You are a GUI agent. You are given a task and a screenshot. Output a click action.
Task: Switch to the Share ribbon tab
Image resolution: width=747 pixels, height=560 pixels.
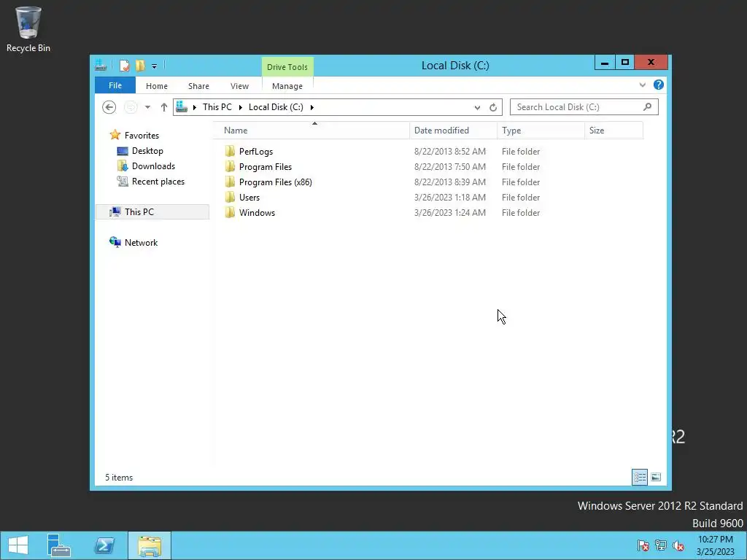[198, 86]
